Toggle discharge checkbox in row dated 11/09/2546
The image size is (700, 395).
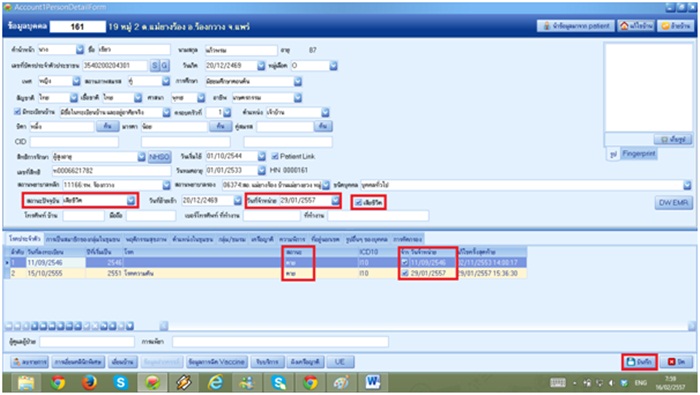click(x=404, y=262)
